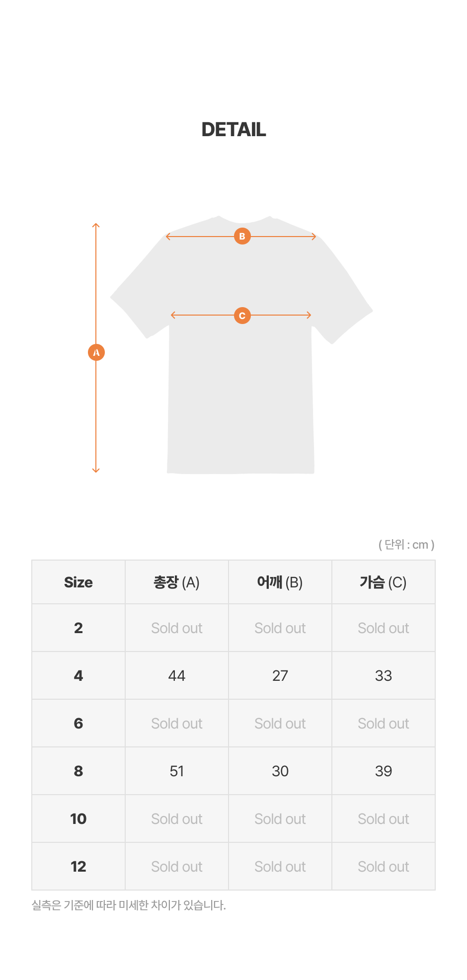Image resolution: width=467 pixels, height=980 pixels.
Task: Click the measurement disclaimer footnote text
Action: tap(129, 905)
